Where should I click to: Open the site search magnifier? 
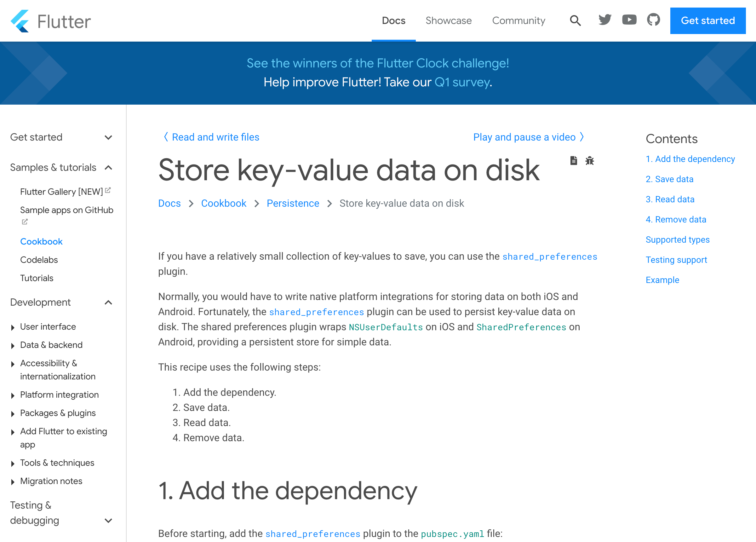[575, 21]
